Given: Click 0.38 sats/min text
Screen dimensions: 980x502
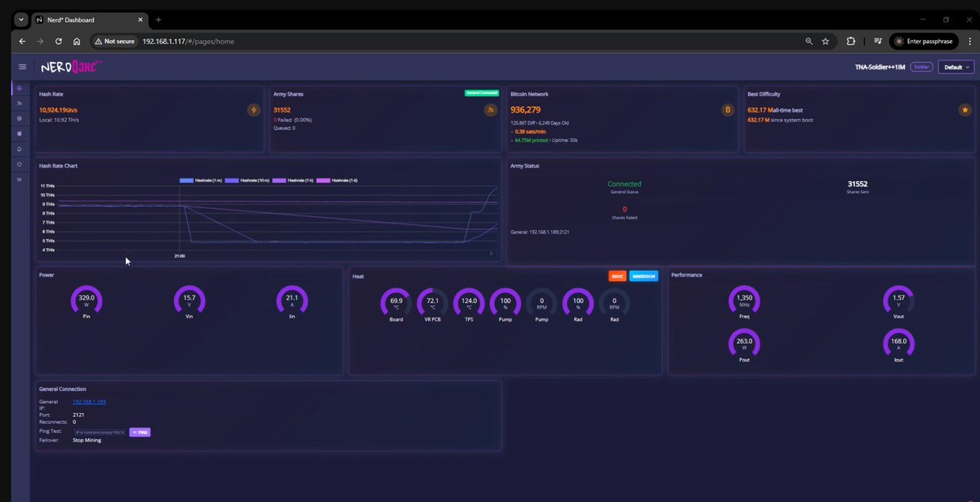Looking at the screenshot, I should click(530, 131).
